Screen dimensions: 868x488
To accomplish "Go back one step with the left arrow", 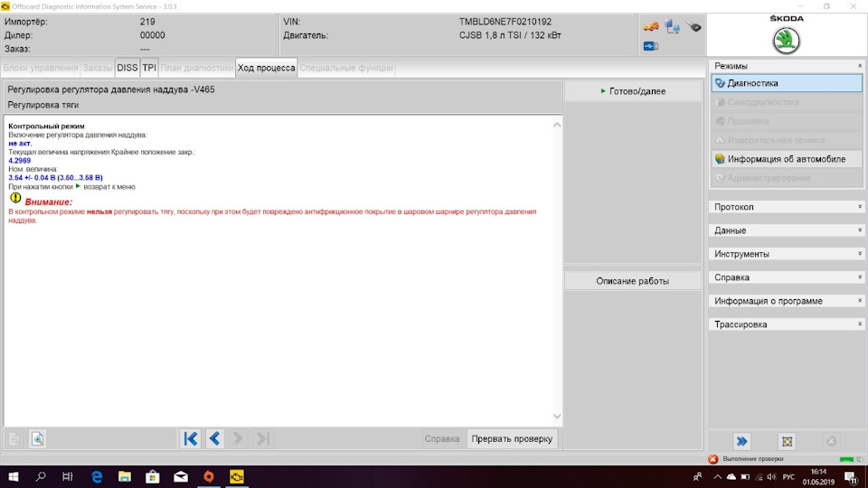I will coord(215,439).
